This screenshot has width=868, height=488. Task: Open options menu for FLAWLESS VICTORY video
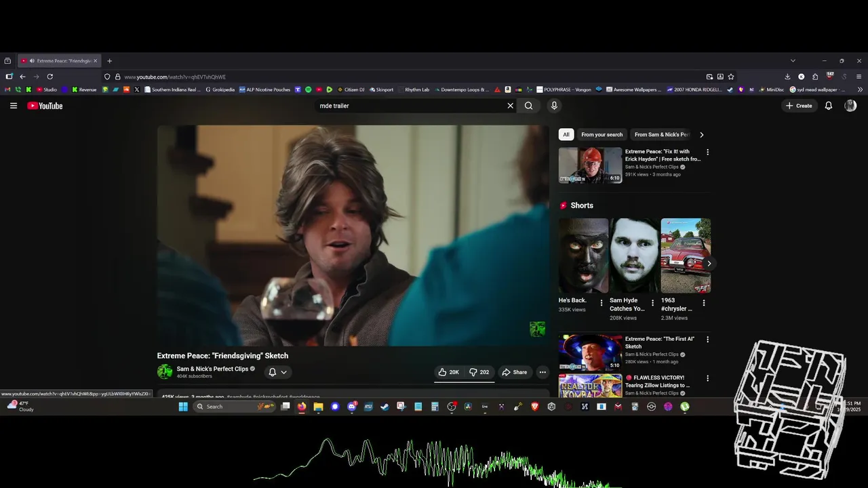[707, 378]
